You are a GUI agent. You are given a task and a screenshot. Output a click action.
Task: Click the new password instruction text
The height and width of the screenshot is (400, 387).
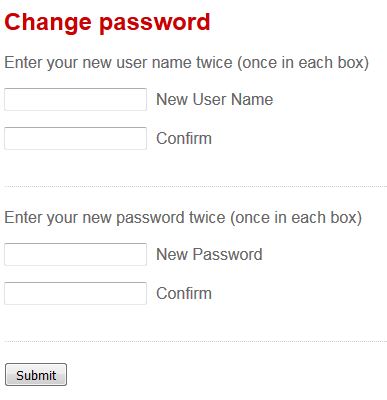[183, 218]
